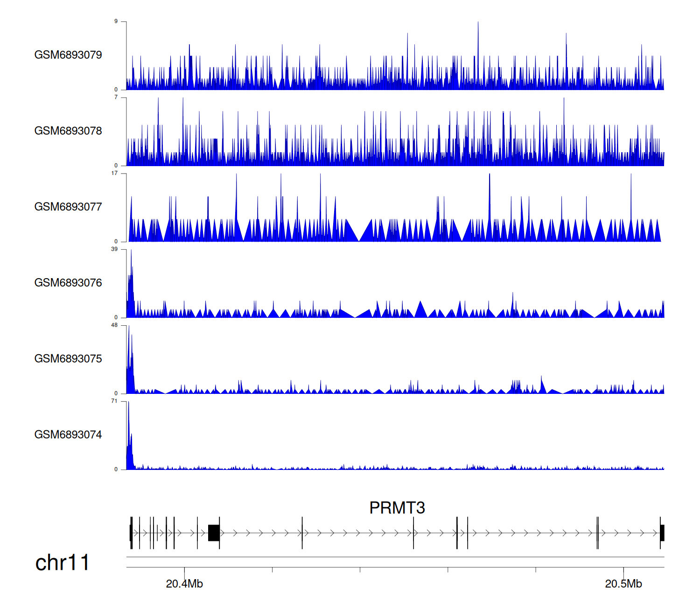This screenshot has width=700, height=616.
Task: Click the 20.5Mb axis position label
Action: click(x=623, y=584)
